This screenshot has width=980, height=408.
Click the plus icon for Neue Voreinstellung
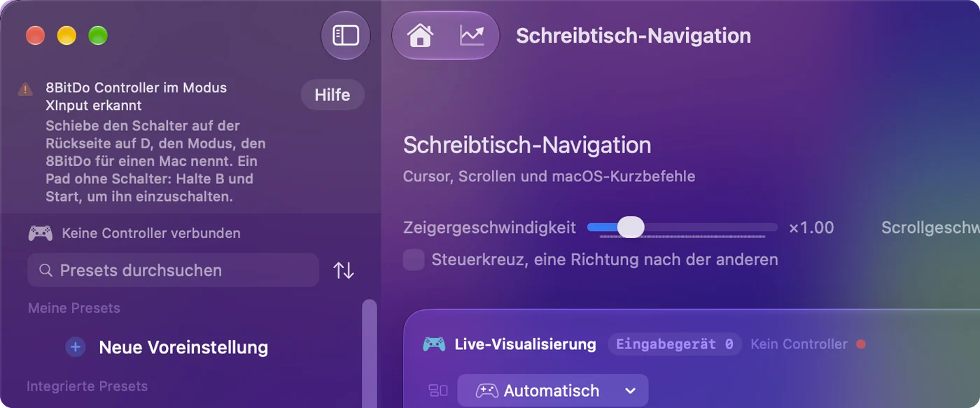click(x=76, y=347)
